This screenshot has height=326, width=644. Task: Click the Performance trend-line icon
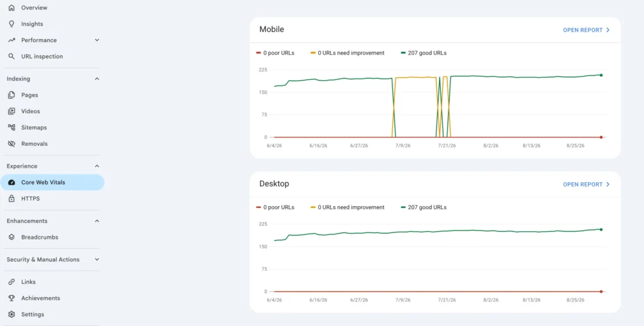(x=11, y=40)
